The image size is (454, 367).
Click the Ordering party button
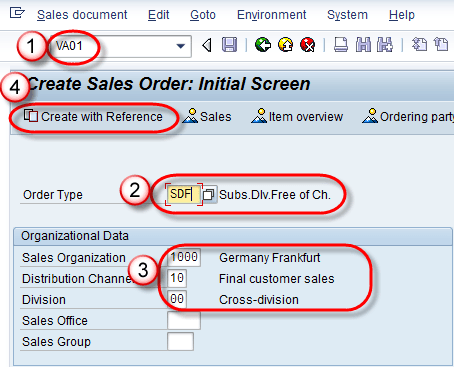point(408,117)
